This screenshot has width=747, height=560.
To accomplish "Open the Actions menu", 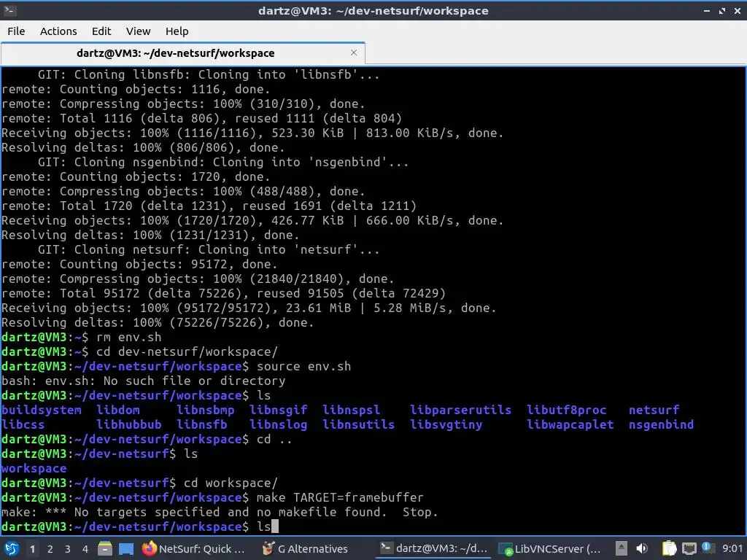I will point(58,31).
